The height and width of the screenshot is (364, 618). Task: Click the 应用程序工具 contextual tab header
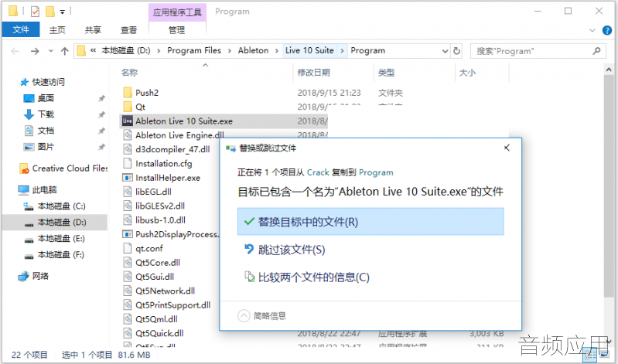(x=177, y=12)
